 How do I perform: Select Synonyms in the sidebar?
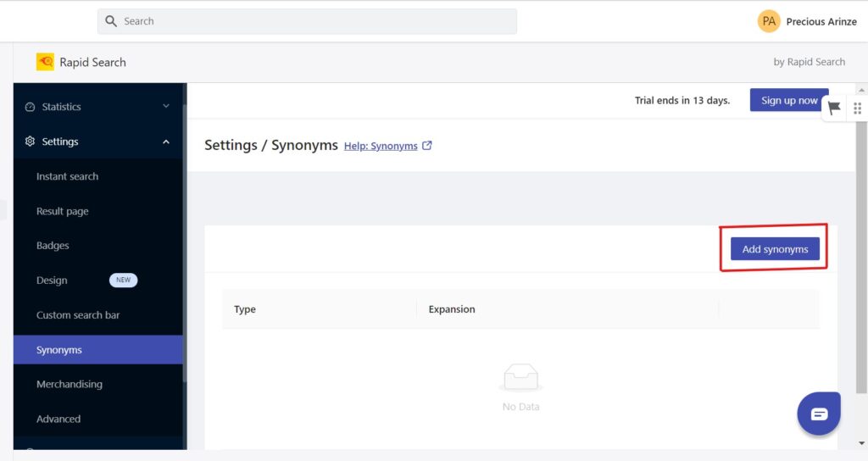point(98,350)
